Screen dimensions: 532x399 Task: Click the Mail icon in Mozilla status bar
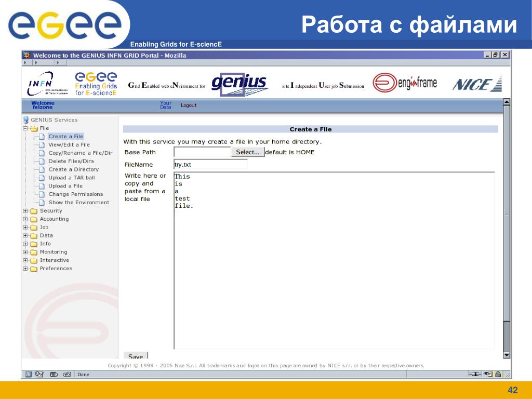pos(39,374)
